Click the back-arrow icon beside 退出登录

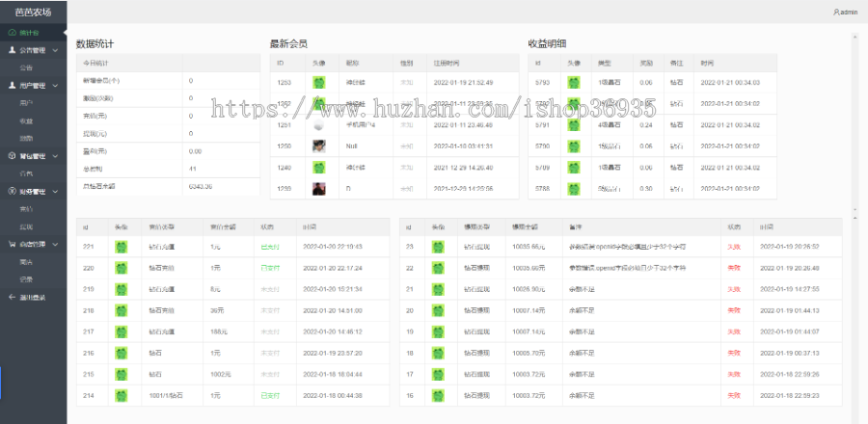pos(13,298)
